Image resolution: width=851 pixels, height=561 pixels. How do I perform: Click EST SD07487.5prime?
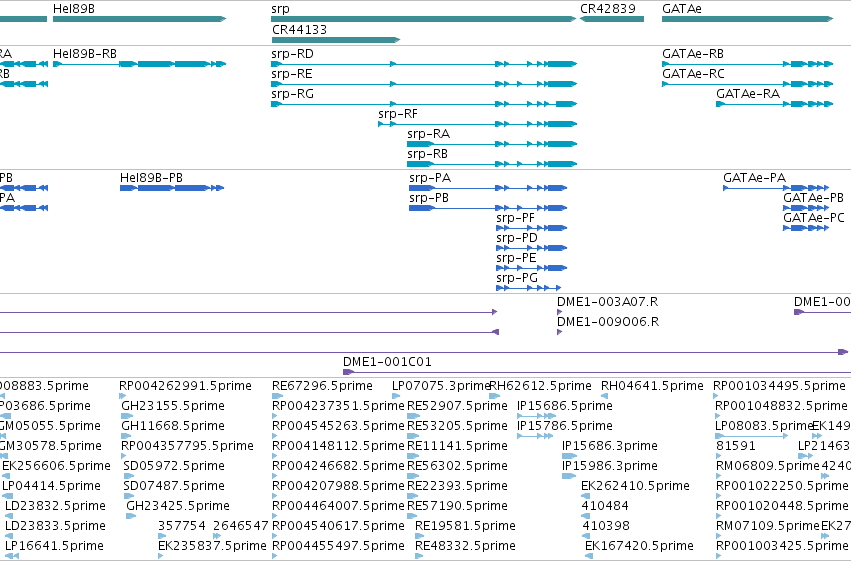[174, 487]
